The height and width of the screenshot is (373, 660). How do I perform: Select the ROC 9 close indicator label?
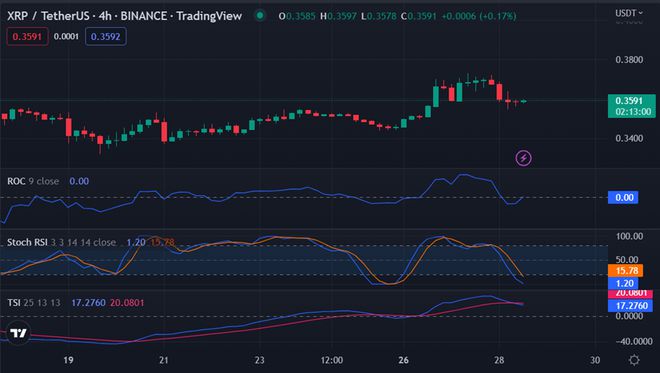point(33,181)
